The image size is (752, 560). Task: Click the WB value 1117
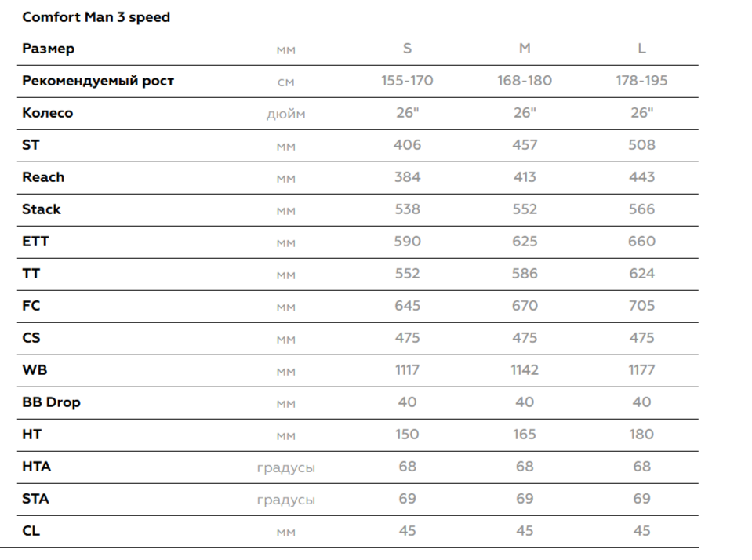pyautogui.click(x=407, y=370)
